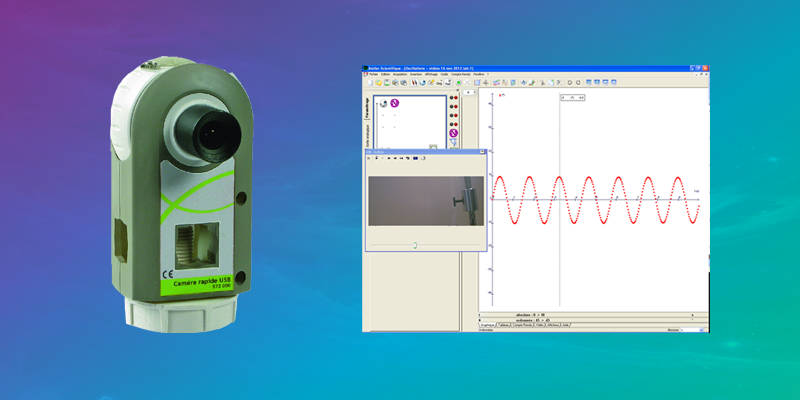The image size is (800, 400).
Task: Click the first red indicator dot pair
Action: pyautogui.click(x=454, y=99)
